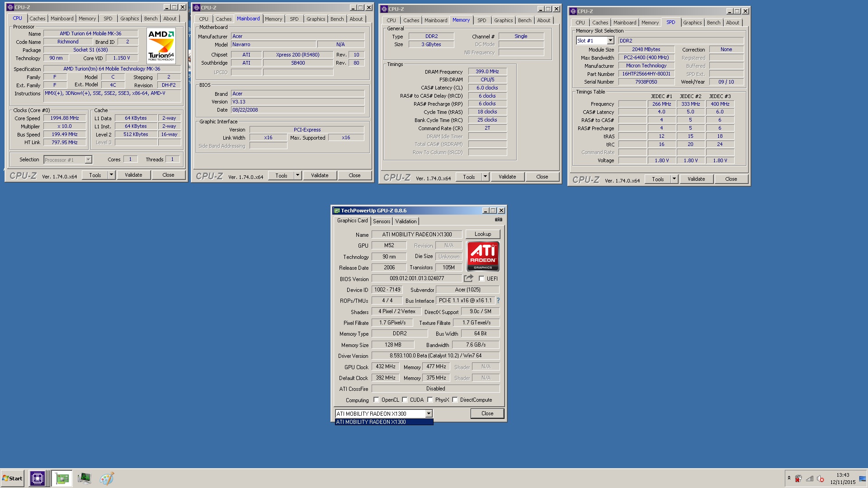Toggle the PhysX computing checkbox
The image size is (868, 488).
pos(430,400)
